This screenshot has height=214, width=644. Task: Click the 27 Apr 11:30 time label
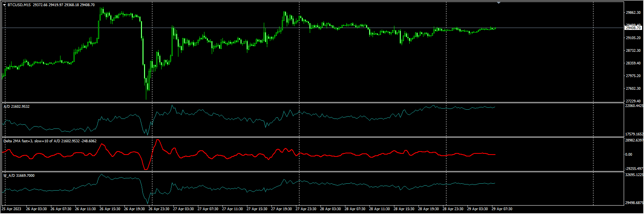pos(232,209)
